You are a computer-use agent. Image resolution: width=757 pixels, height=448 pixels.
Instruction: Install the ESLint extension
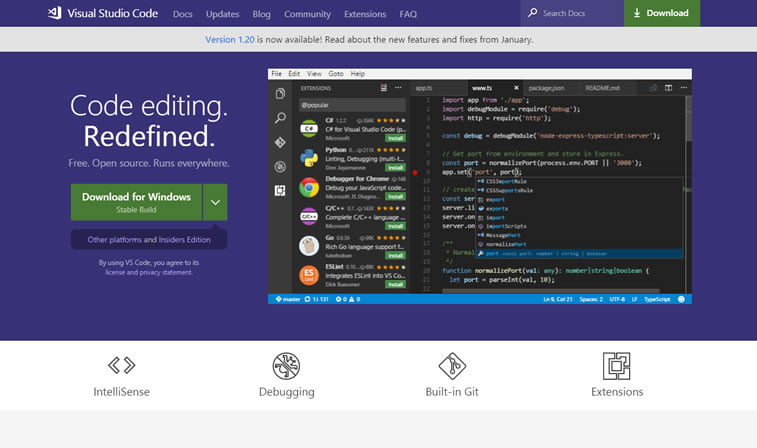[395, 284]
